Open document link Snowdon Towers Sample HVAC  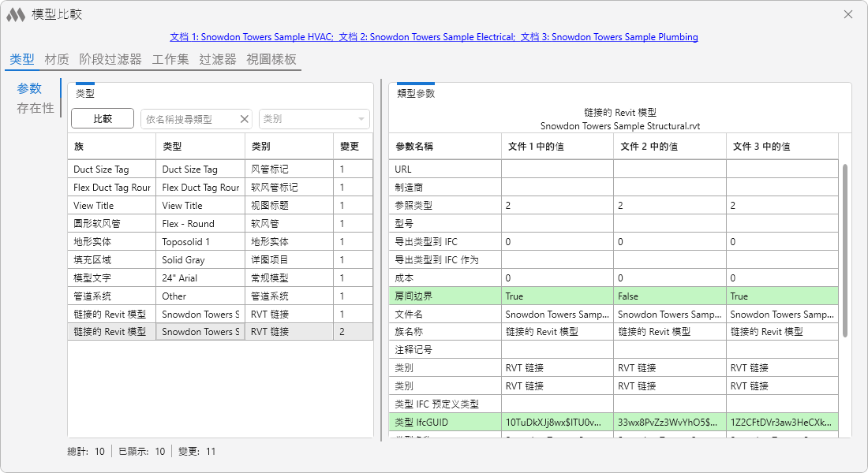tap(251, 37)
